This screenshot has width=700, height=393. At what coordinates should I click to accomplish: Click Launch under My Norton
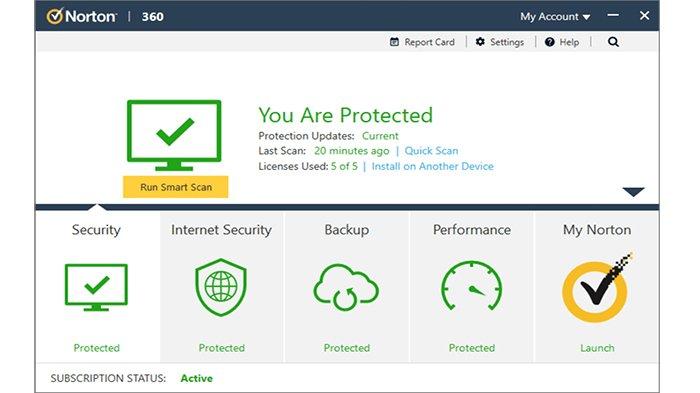(597, 348)
